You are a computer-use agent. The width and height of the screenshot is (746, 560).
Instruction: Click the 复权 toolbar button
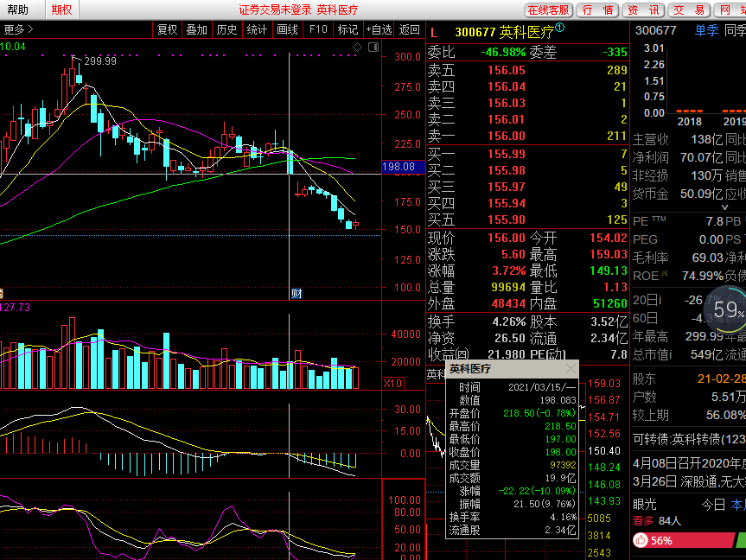click(x=167, y=29)
